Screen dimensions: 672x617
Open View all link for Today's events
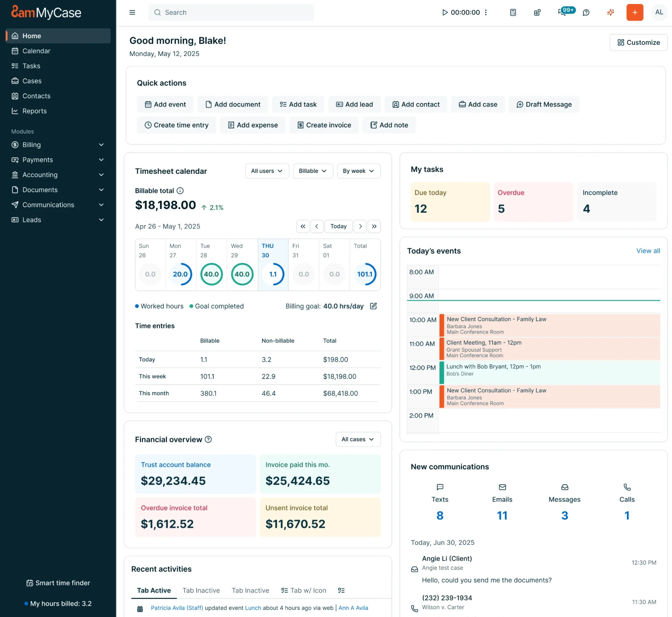(x=648, y=251)
